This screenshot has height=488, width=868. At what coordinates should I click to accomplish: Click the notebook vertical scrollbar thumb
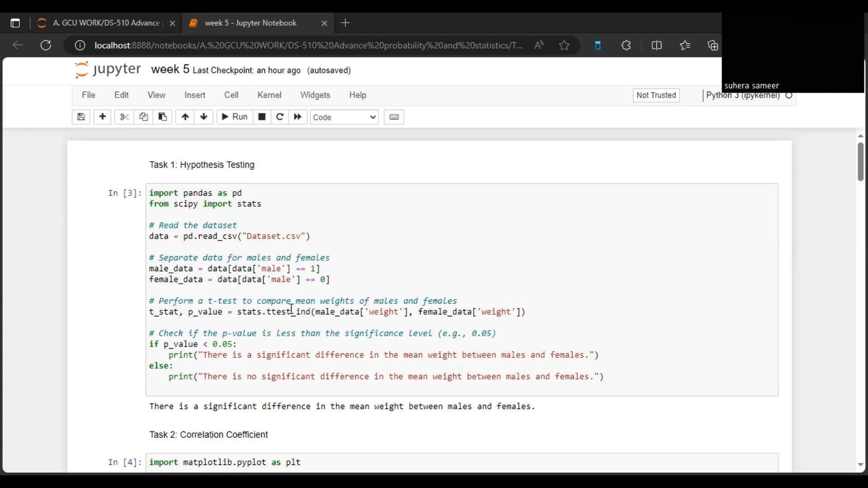tap(860, 162)
